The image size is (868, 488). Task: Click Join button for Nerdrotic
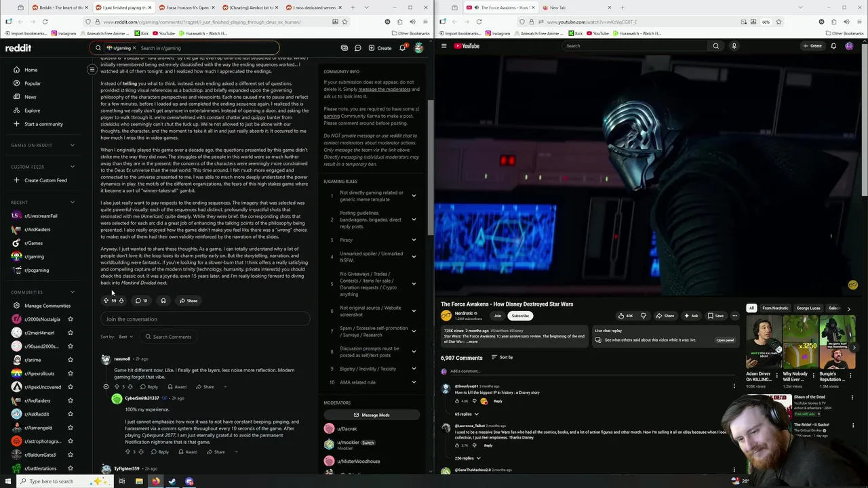497,316
